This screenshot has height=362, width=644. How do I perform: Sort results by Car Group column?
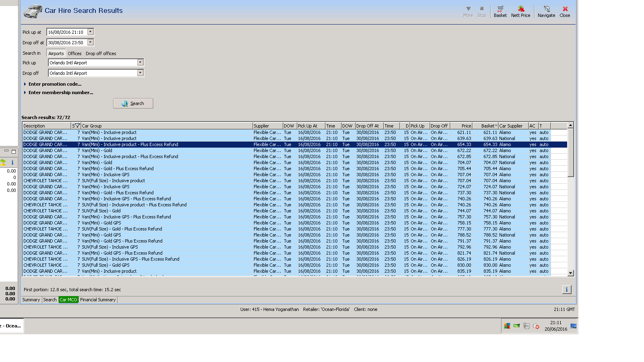[x=167, y=126]
